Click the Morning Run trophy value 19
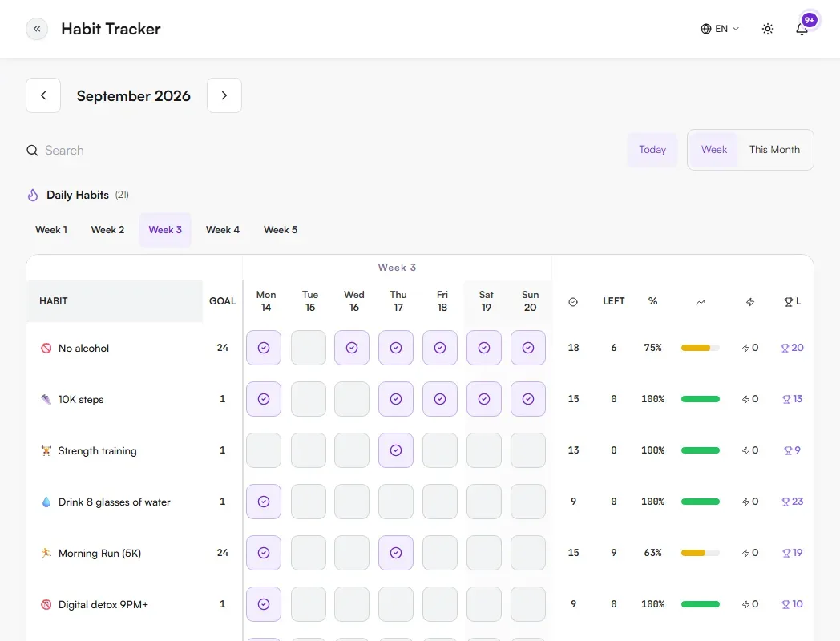Image resolution: width=840 pixels, height=641 pixels. (793, 553)
